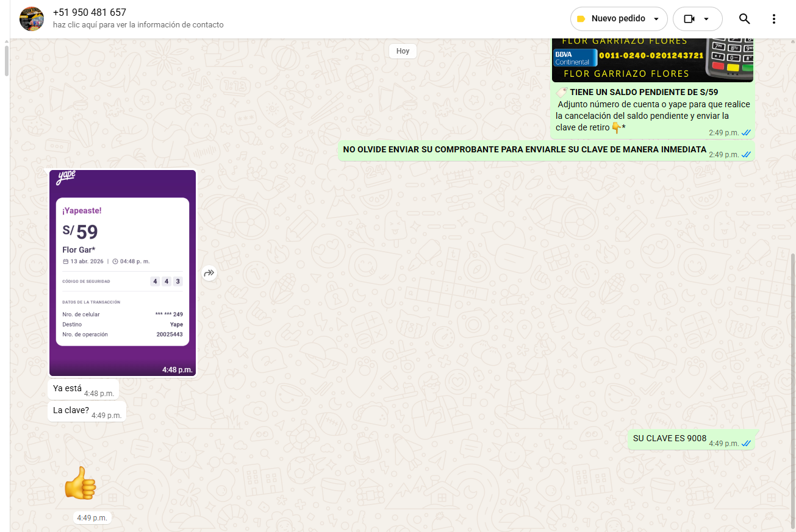Open the three-dot chat options menu

(x=774, y=19)
